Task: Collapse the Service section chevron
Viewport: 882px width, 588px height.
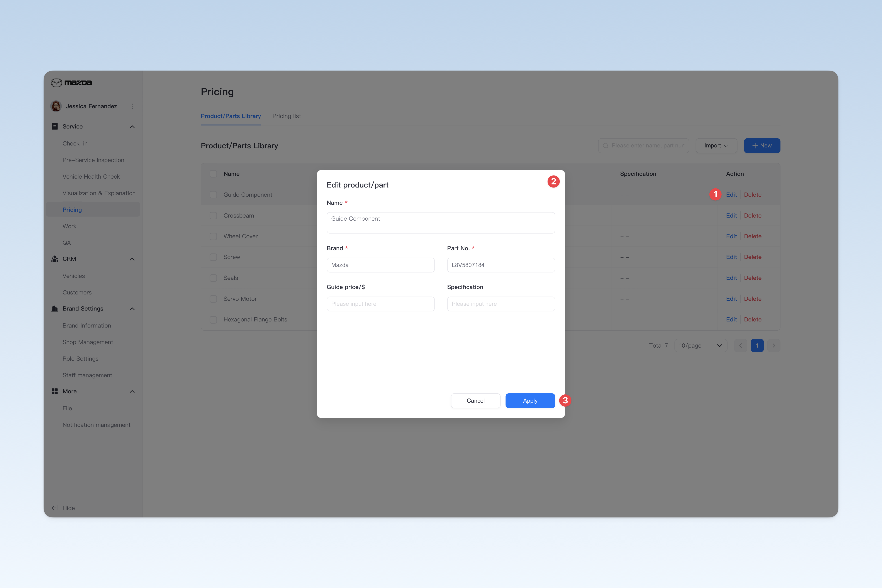Action: pyautogui.click(x=132, y=127)
